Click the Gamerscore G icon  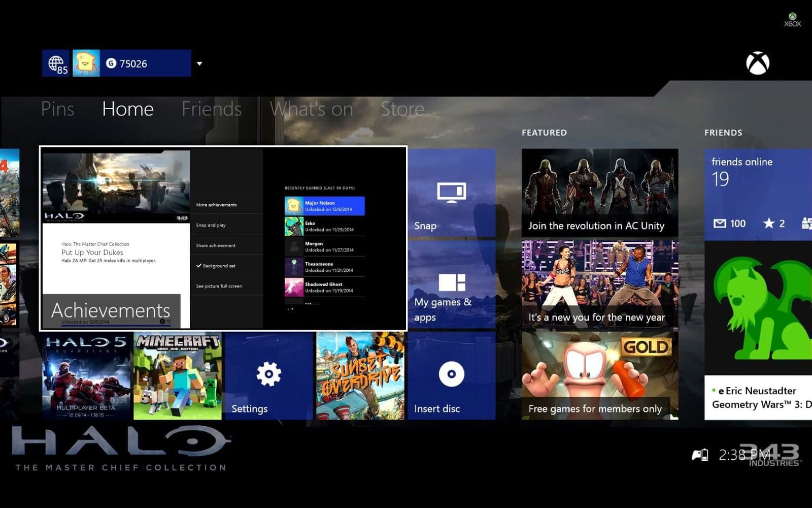(111, 63)
